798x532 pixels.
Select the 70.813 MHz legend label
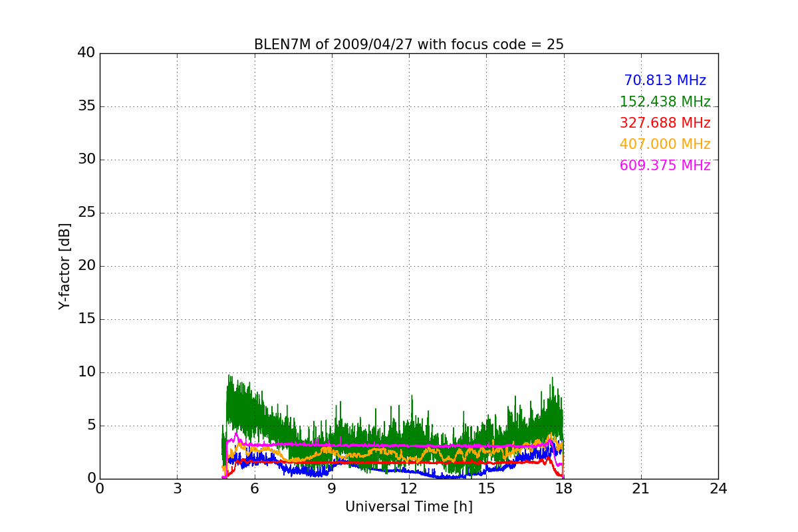tap(665, 80)
